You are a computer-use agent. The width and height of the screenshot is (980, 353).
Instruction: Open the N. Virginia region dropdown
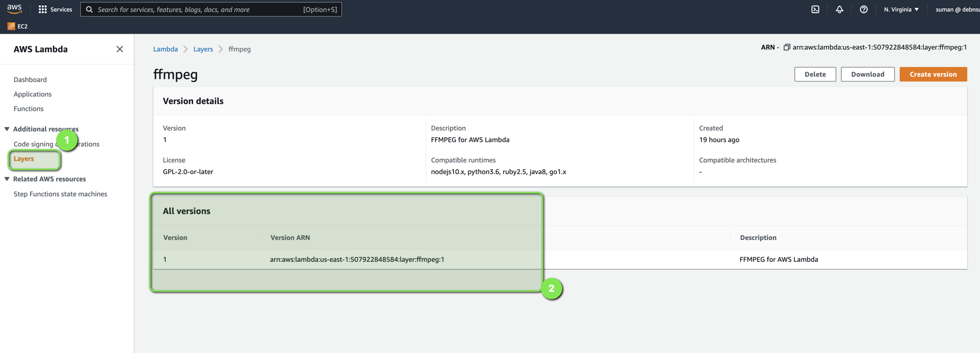[x=901, y=9]
